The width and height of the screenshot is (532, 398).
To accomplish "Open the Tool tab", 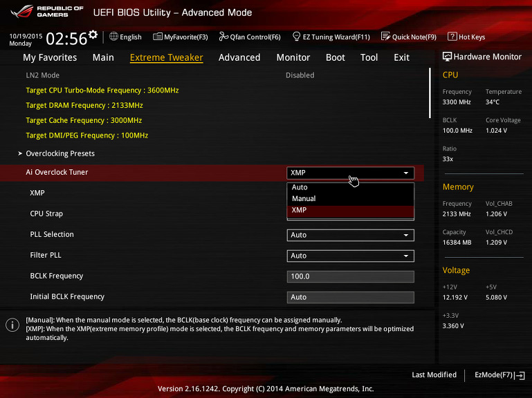I will [369, 57].
